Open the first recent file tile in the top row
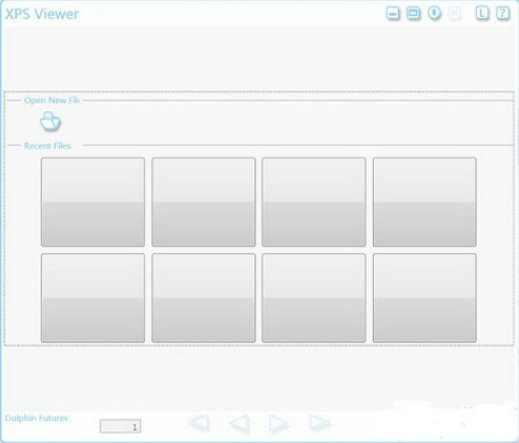Image resolution: width=519 pixels, height=443 pixels. pyautogui.click(x=93, y=202)
